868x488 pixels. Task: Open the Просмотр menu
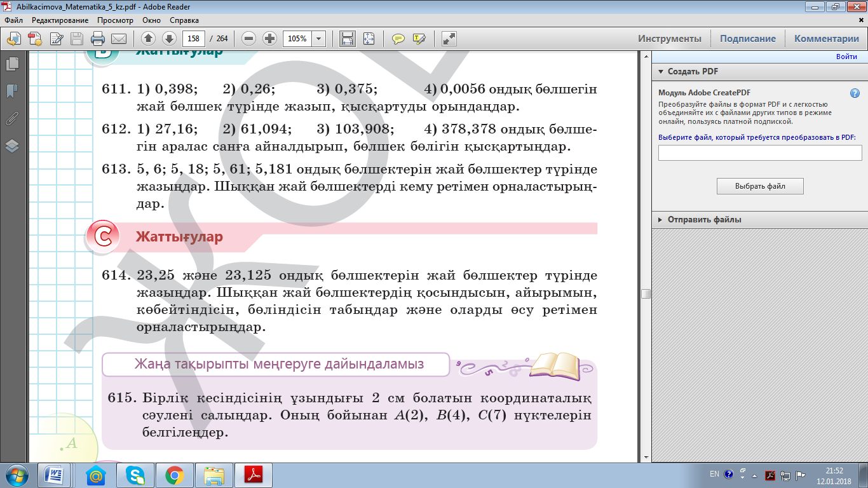click(x=115, y=20)
